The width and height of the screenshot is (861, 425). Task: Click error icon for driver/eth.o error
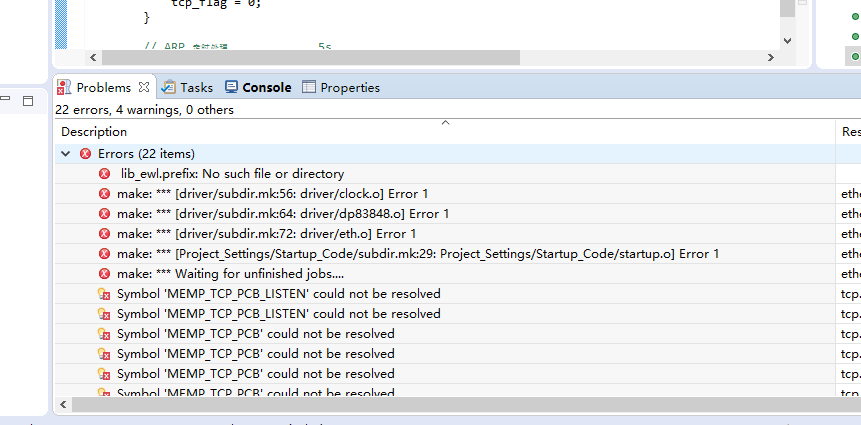point(104,234)
